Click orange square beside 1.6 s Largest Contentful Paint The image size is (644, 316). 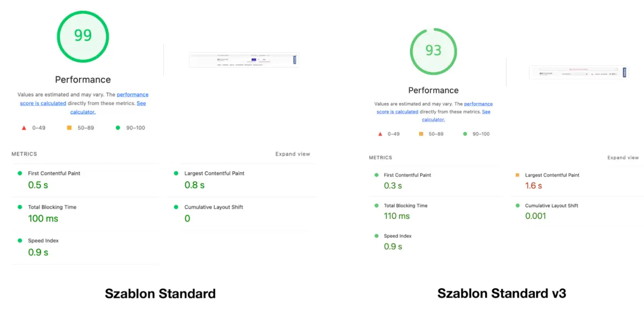pyautogui.click(x=517, y=175)
